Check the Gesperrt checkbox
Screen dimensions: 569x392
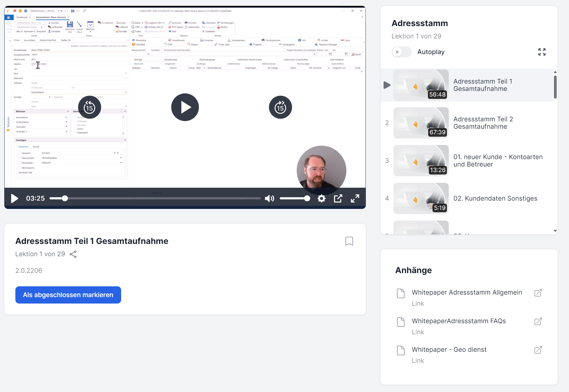(20, 153)
